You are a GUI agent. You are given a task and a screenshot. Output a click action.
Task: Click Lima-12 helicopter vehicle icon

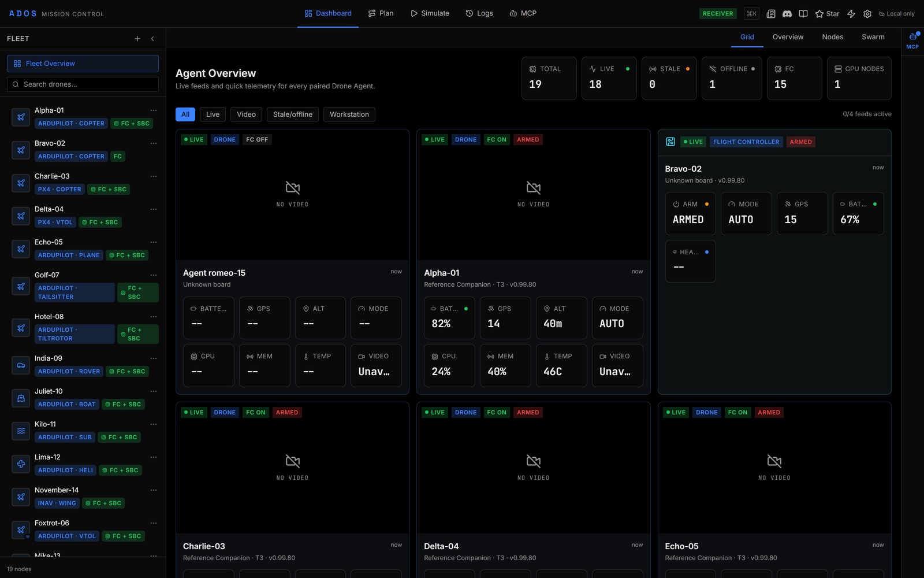point(21,464)
